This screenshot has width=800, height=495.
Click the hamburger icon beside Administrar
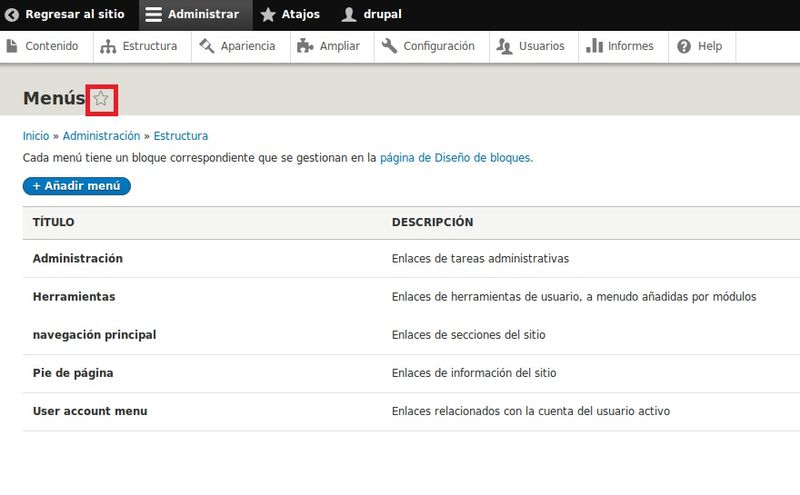pyautogui.click(x=153, y=14)
